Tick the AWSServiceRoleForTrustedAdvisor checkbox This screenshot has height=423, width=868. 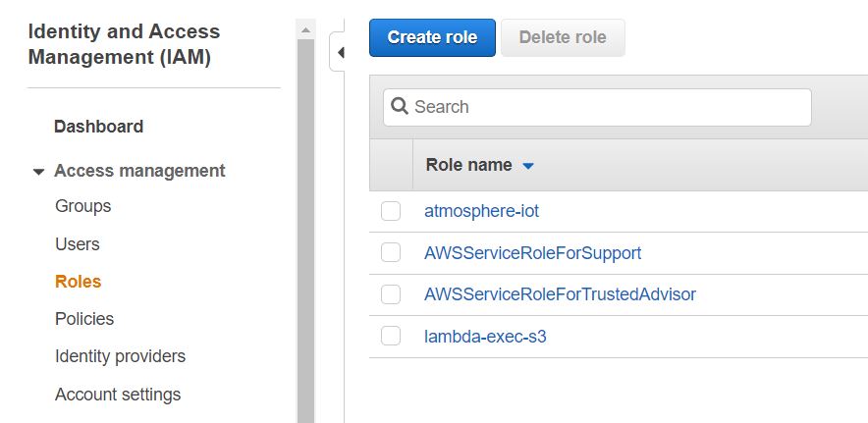tap(391, 294)
